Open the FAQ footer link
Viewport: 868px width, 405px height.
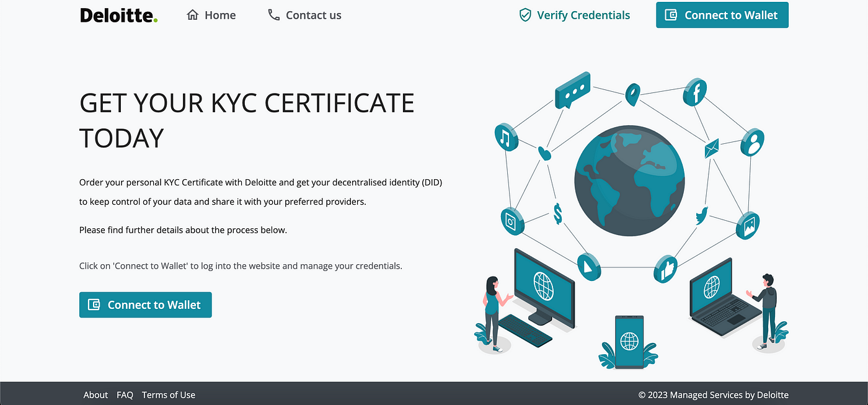point(125,394)
